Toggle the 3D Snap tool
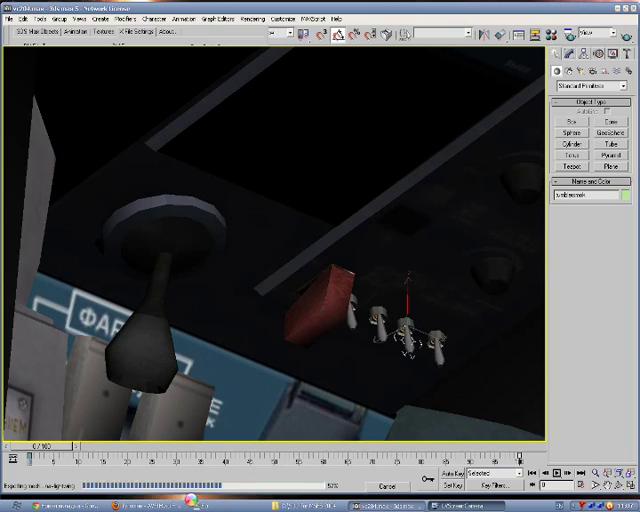This screenshot has width=640, height=512. click(322, 35)
